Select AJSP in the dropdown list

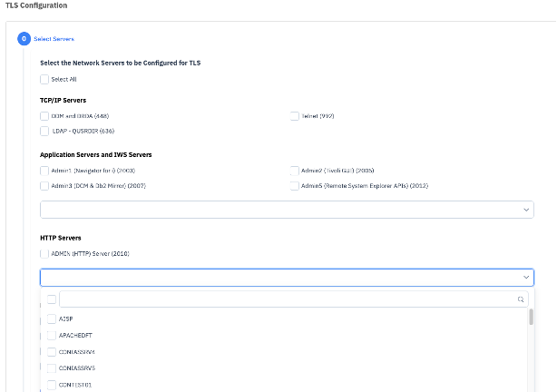[52, 318]
